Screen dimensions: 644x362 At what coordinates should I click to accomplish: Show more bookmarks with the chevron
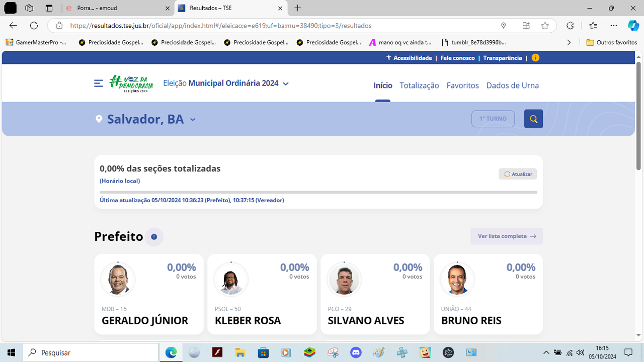click(x=569, y=43)
